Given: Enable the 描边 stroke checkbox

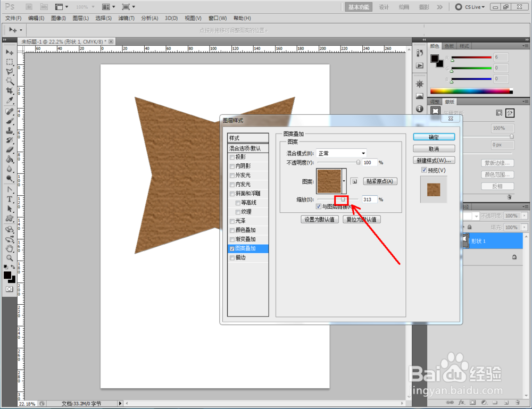Looking at the screenshot, I should (x=232, y=258).
